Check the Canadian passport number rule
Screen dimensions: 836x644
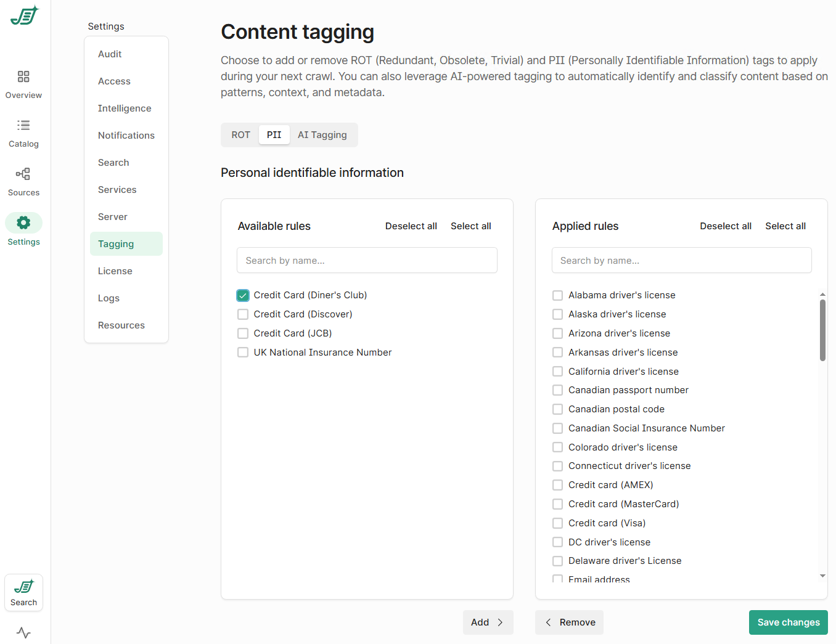click(557, 390)
